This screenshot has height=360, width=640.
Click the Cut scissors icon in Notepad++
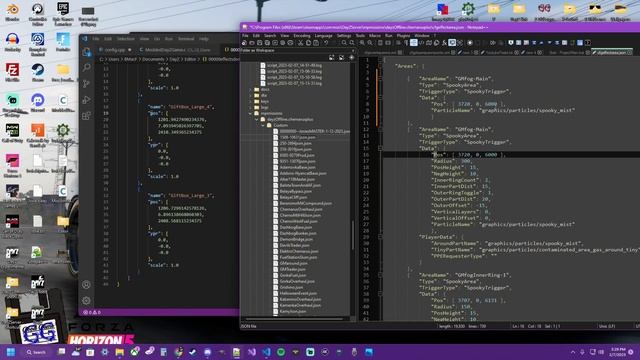tap(300, 42)
